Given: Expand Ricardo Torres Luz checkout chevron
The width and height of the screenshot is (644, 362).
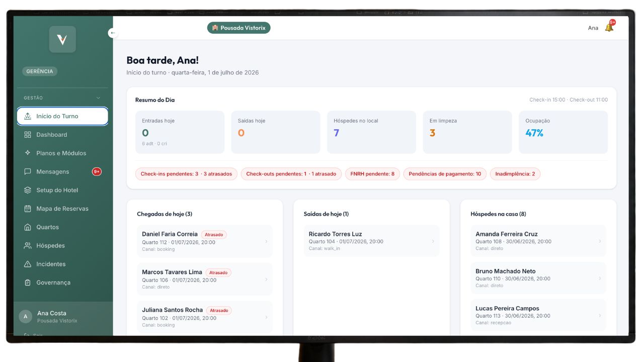Looking at the screenshot, I should pos(433,241).
